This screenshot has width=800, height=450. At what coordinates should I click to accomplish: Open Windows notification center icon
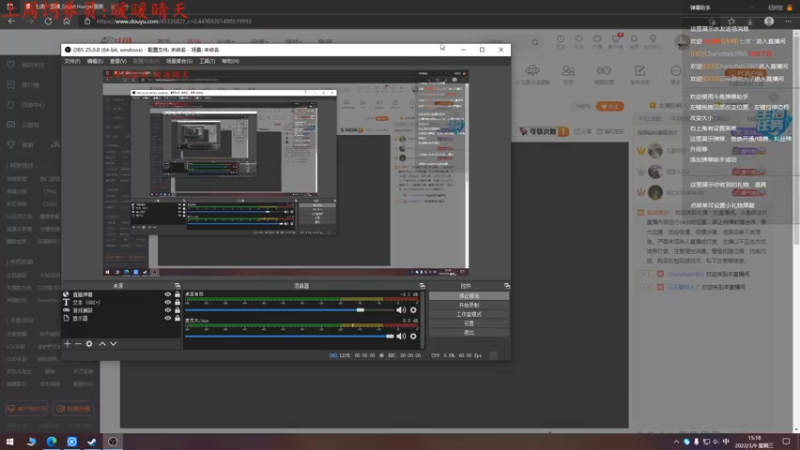(786, 442)
